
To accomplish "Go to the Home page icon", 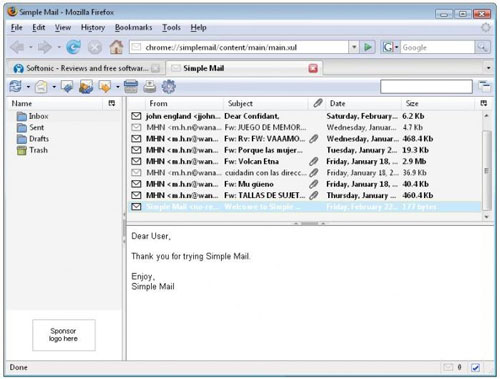I will coord(116,47).
